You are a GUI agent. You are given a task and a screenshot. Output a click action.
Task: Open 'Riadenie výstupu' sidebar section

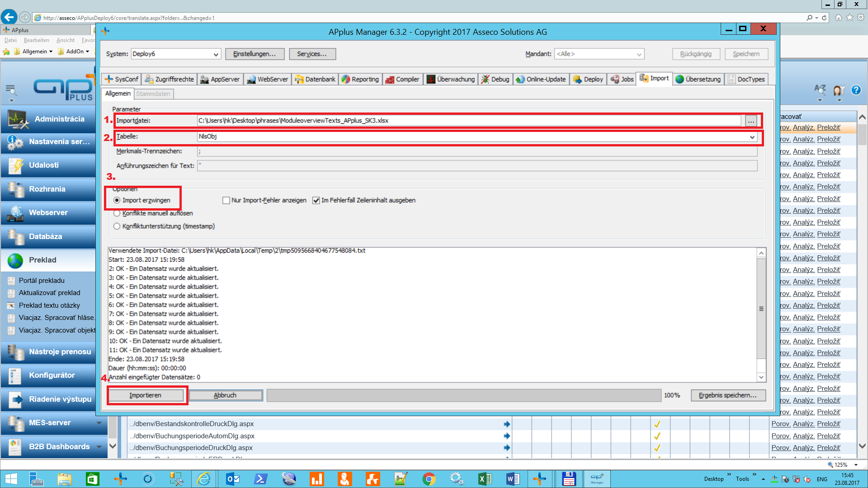coord(48,399)
